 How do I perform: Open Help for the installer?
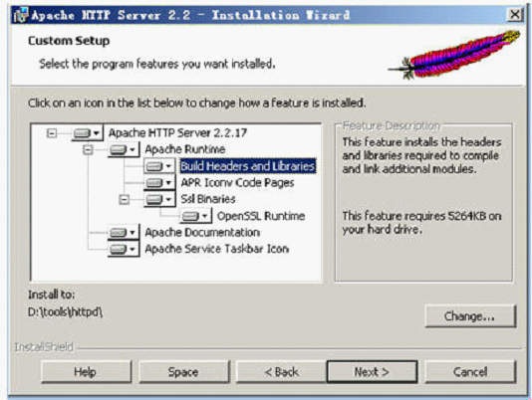[x=86, y=372]
